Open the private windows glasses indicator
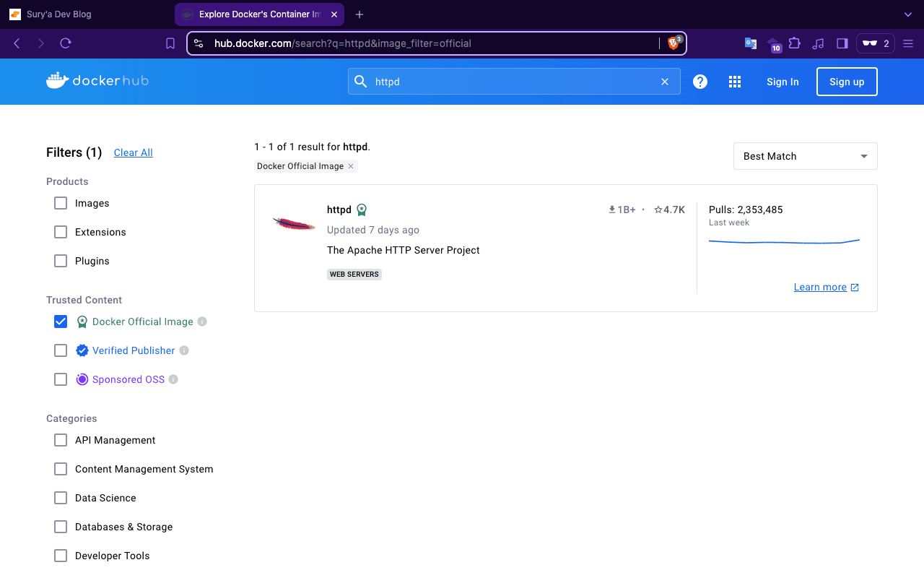 [876, 43]
